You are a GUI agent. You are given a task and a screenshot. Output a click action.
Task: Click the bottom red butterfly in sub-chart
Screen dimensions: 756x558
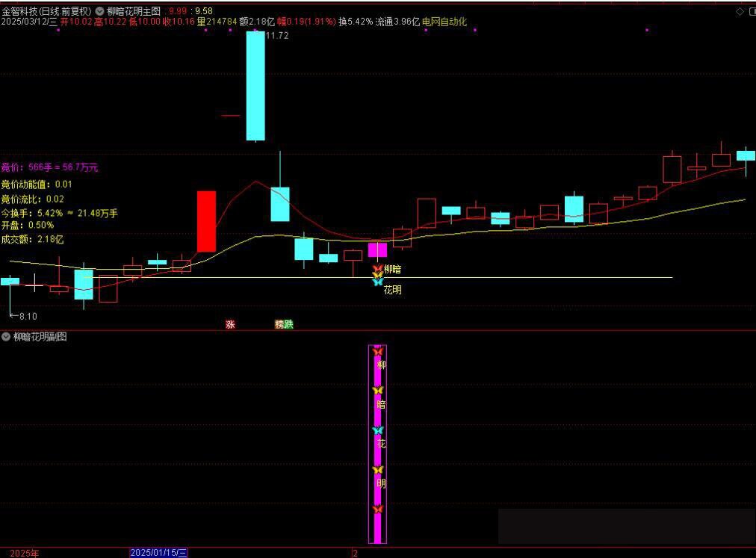pos(377,509)
